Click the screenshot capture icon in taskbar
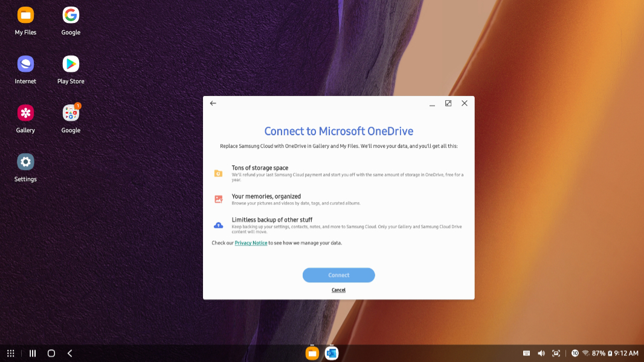 556,354
